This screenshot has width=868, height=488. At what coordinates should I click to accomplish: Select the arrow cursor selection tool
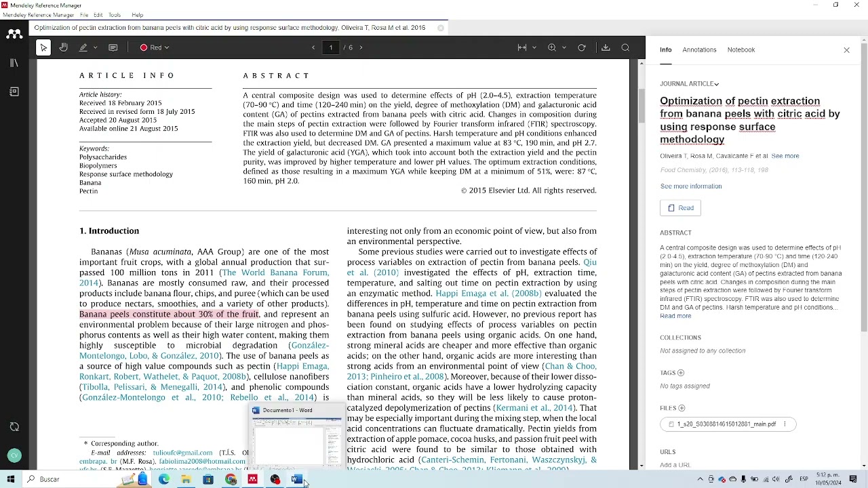[43, 47]
